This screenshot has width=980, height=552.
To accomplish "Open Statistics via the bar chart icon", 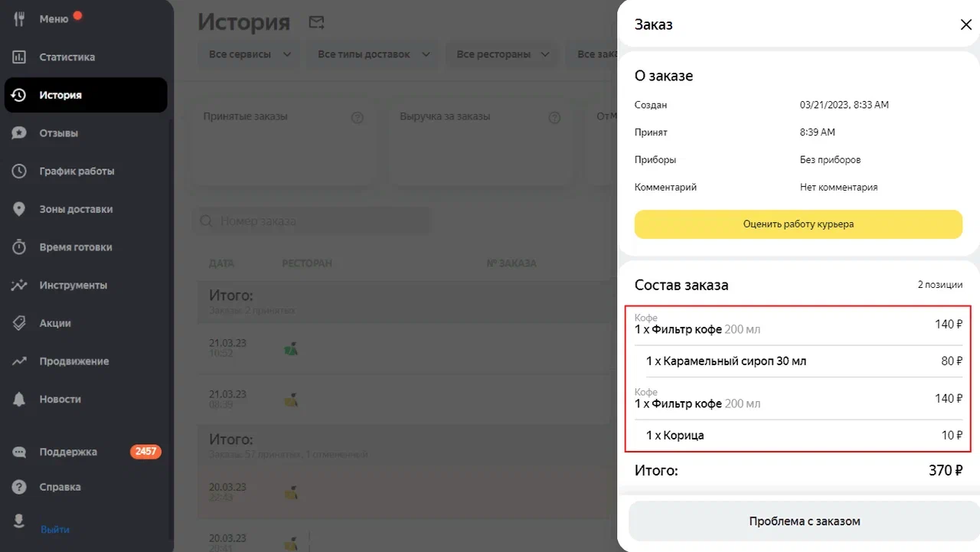I will click(x=19, y=57).
